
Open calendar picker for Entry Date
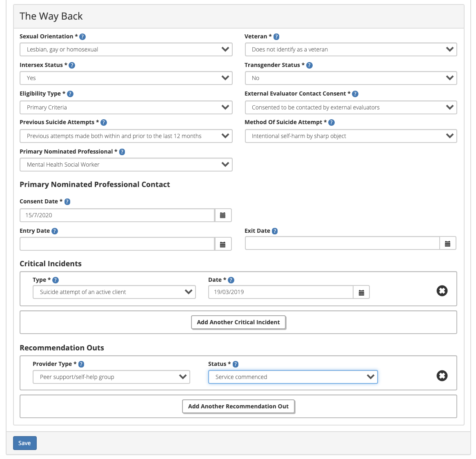coord(223,244)
